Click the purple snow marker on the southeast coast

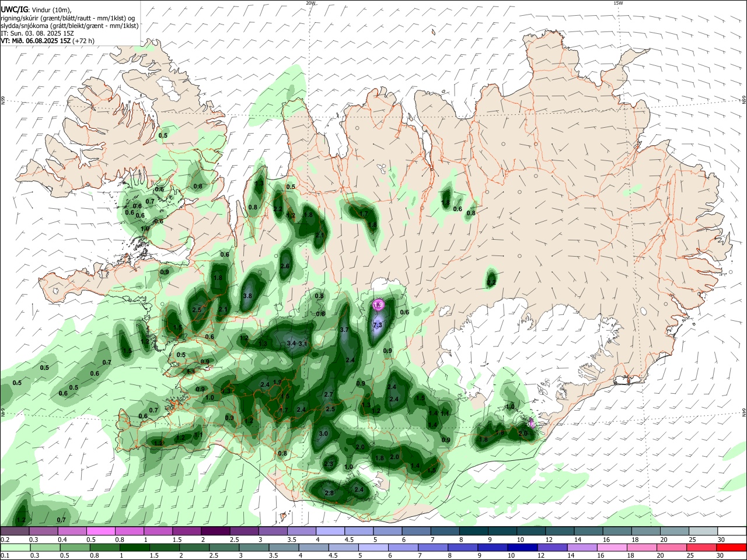[531, 422]
